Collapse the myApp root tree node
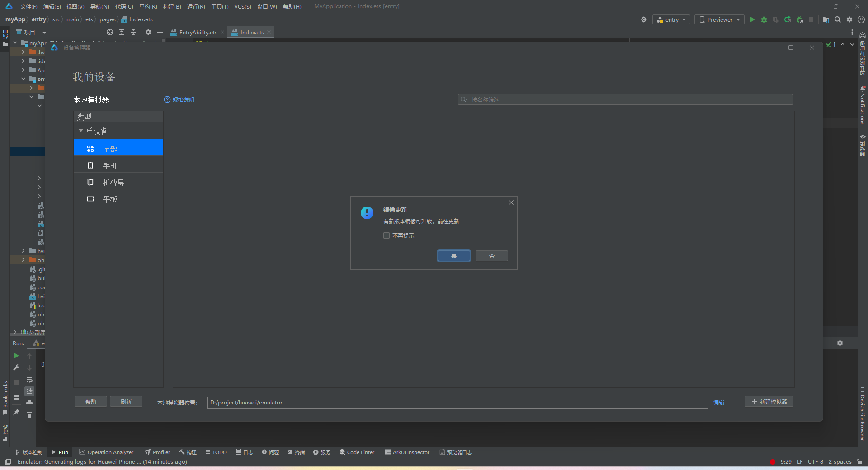 coord(15,43)
